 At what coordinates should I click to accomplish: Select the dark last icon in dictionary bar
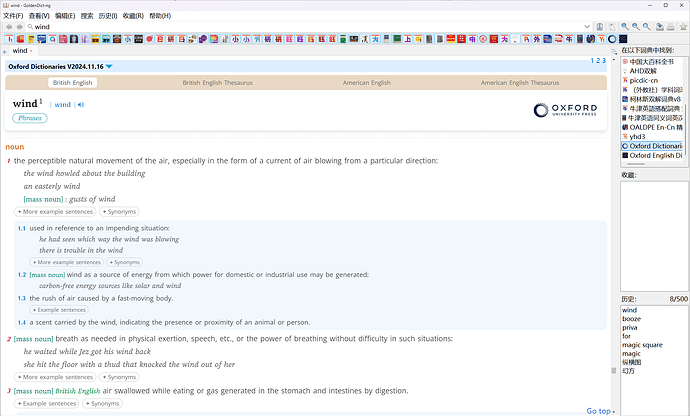pos(623,39)
